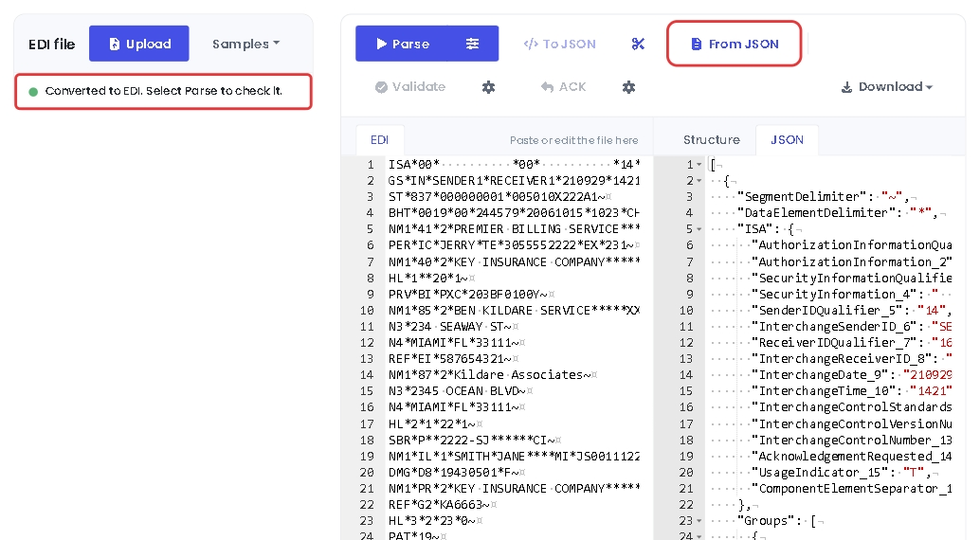Click EDI line 'HL*2*1*22*1~'
Image resolution: width=980 pixels, height=540 pixels.
(435, 423)
